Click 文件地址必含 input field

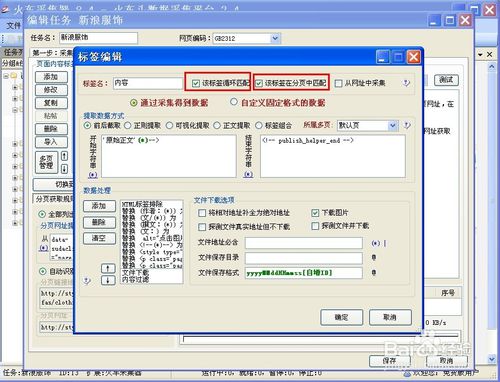pos(304,243)
